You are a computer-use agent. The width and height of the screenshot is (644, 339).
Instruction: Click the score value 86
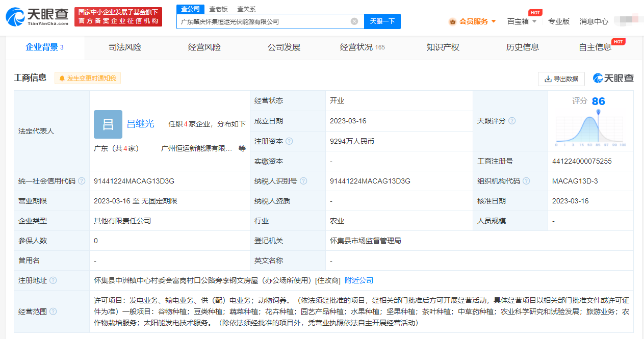599,101
